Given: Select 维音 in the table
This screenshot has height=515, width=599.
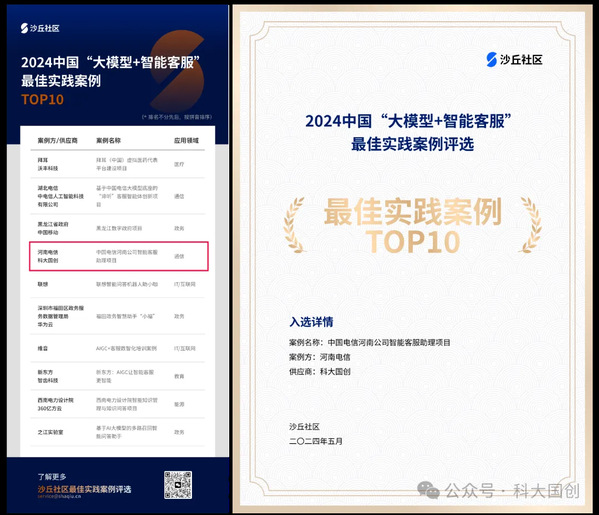Looking at the screenshot, I should click(43, 348).
